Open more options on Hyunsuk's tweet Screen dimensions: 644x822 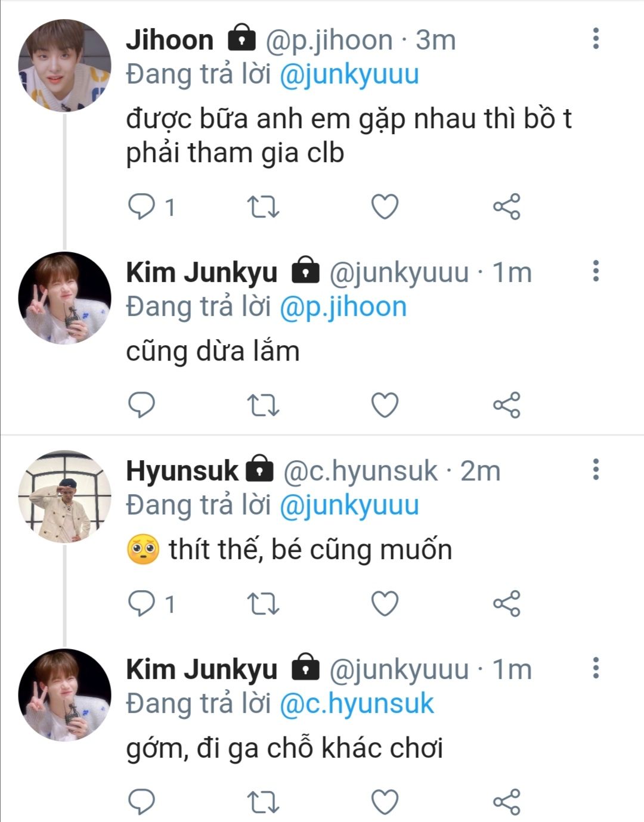[x=595, y=470]
